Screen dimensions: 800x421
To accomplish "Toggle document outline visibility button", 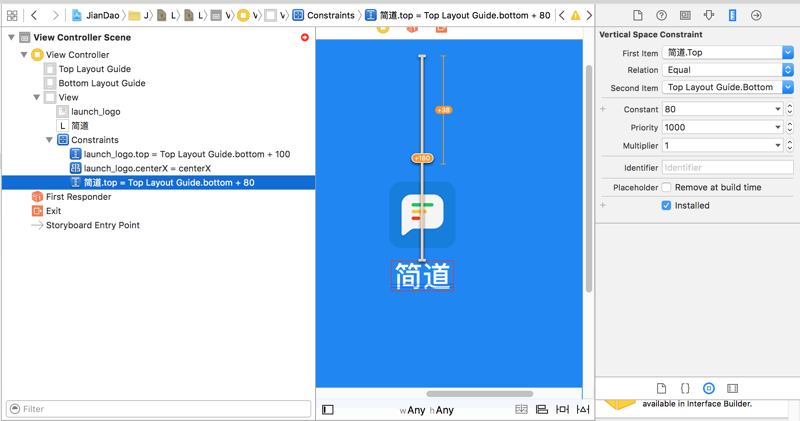I will point(328,410).
